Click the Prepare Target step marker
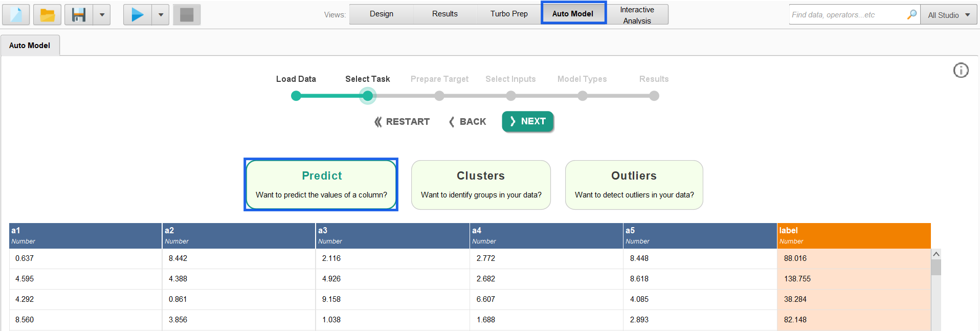Screen dimensions: 980x331 (x=439, y=96)
